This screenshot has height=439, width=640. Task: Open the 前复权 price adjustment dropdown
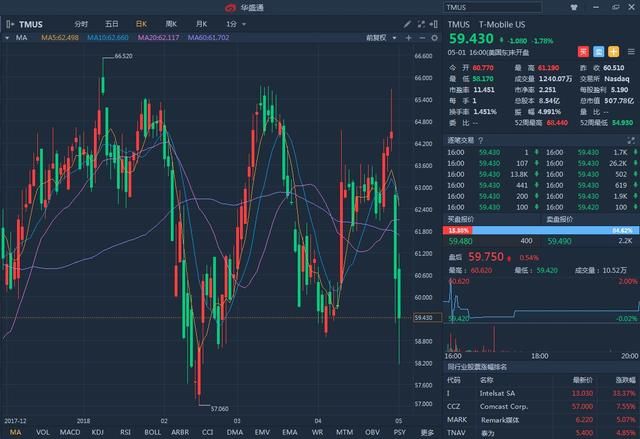pos(379,37)
